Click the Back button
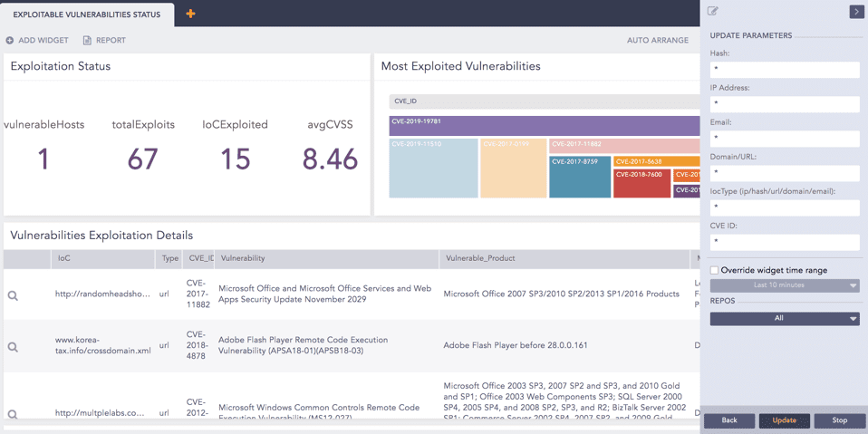The image size is (868, 434). [x=729, y=420]
